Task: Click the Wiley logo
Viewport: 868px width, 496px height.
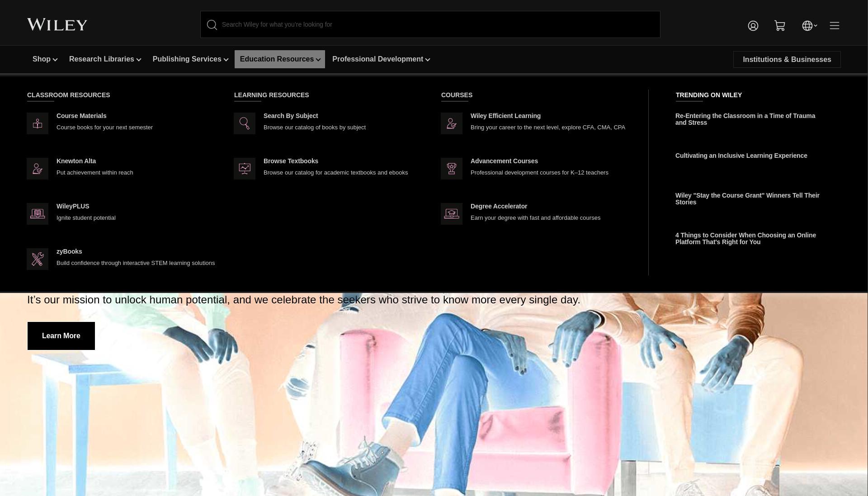Action: pos(57,24)
